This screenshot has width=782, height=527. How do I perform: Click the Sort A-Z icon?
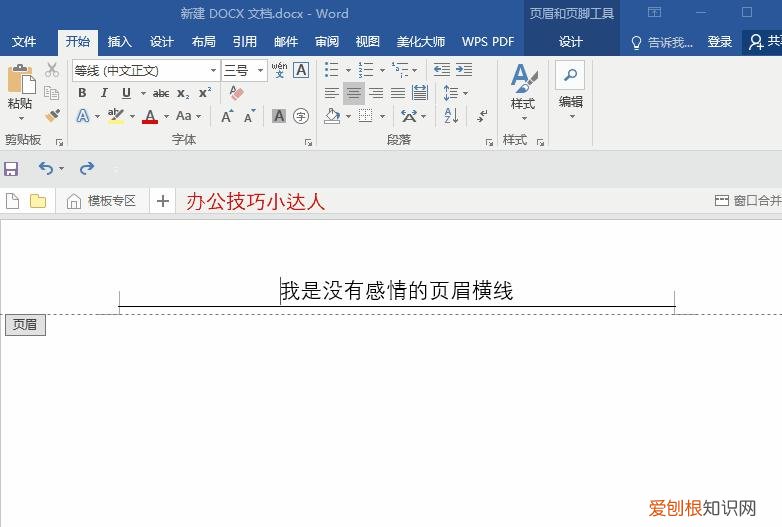click(451, 116)
